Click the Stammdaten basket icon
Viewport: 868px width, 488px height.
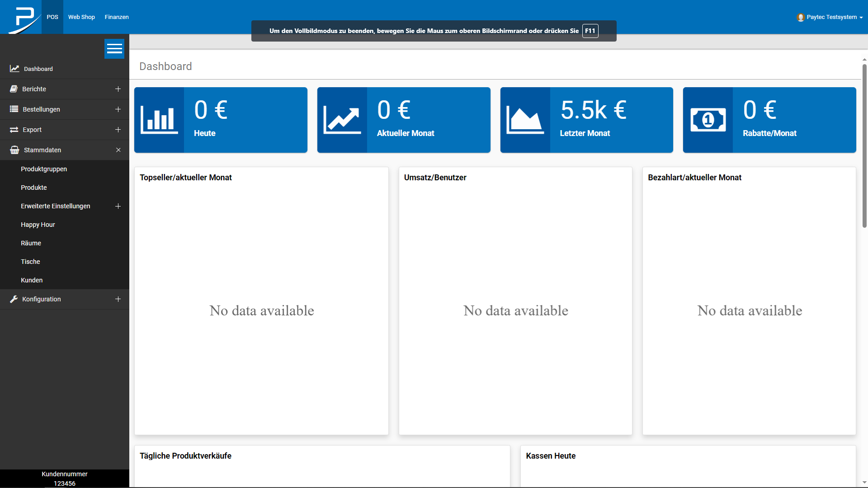14,150
